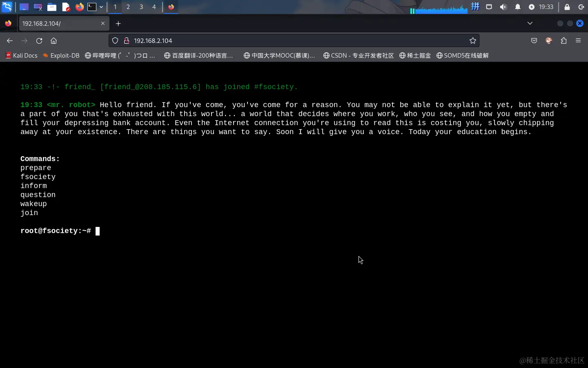Go to the browser home page
Image resolution: width=588 pixels, height=368 pixels.
(x=53, y=40)
